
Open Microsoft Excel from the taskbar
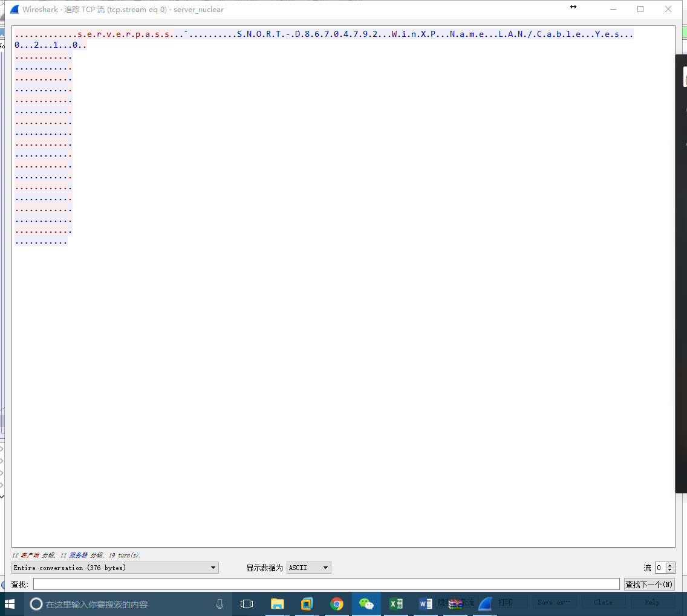pyautogui.click(x=396, y=603)
